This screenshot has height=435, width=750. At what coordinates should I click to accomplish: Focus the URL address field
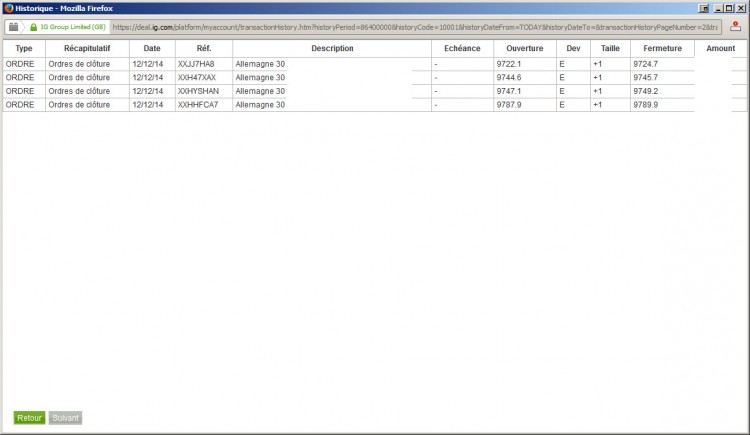[x=415, y=27]
